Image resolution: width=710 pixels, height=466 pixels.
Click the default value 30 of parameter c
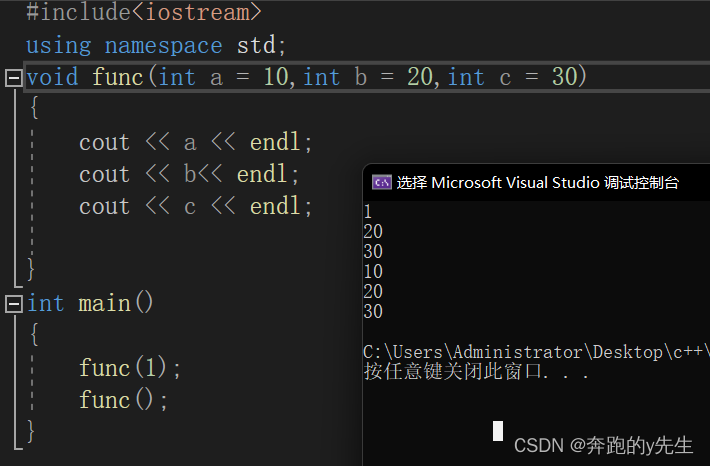click(564, 77)
